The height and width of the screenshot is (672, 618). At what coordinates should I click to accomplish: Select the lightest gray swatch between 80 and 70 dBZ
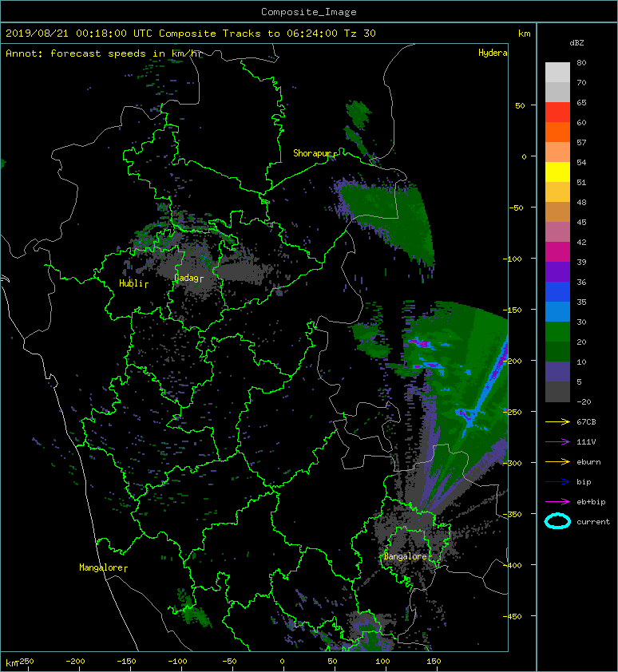[x=557, y=73]
